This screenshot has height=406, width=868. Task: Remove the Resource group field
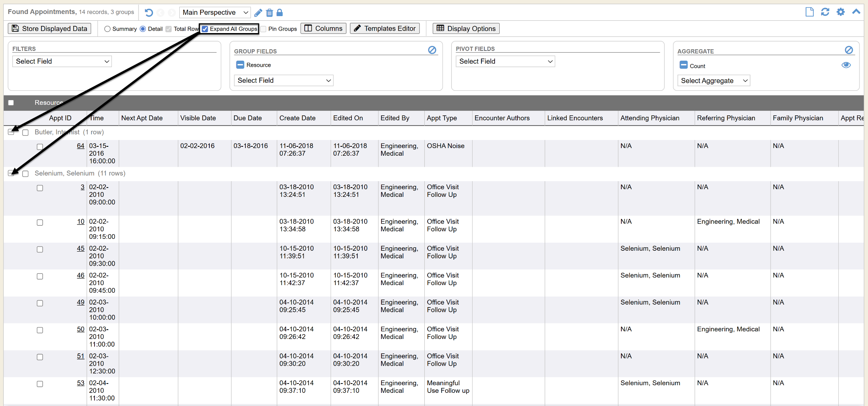[x=240, y=65]
